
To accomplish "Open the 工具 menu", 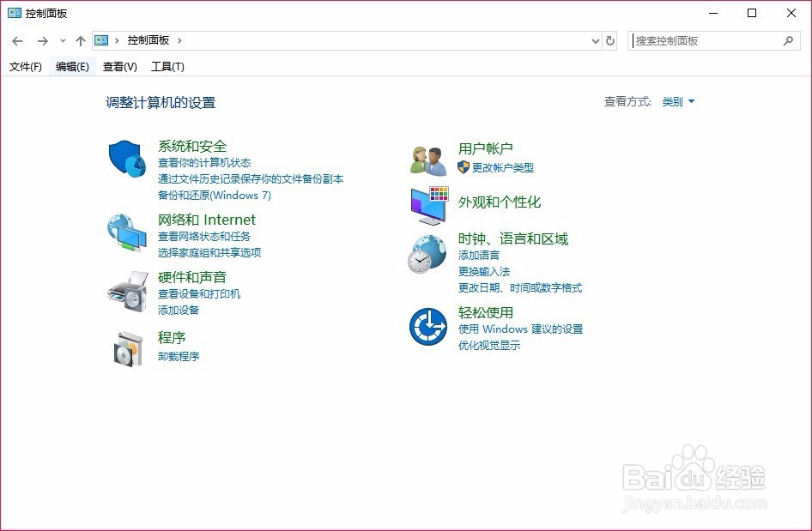I will [x=167, y=66].
